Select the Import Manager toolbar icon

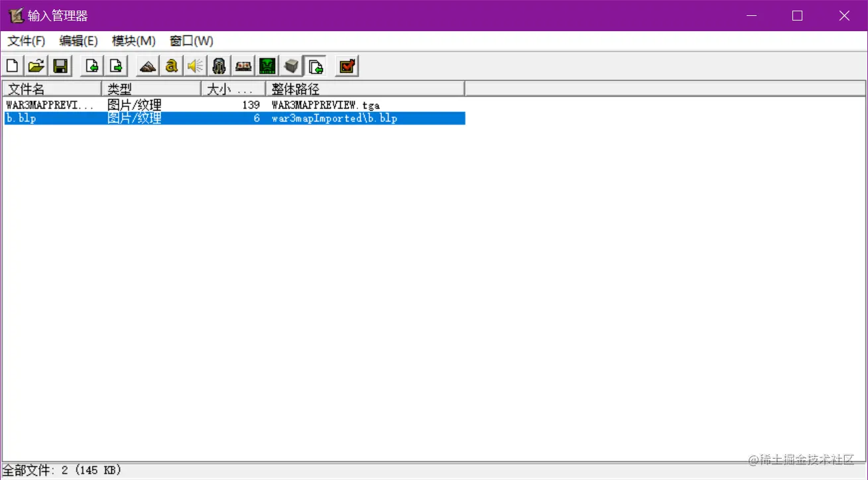coord(315,66)
